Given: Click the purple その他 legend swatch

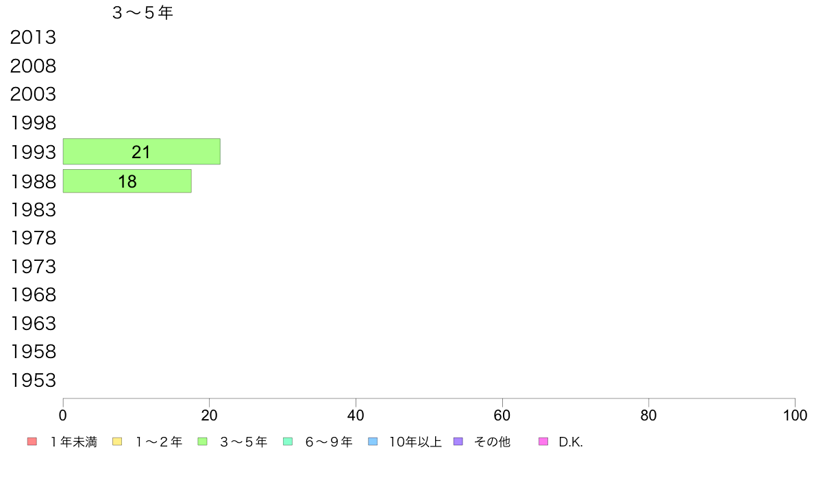Looking at the screenshot, I should click(x=458, y=442).
